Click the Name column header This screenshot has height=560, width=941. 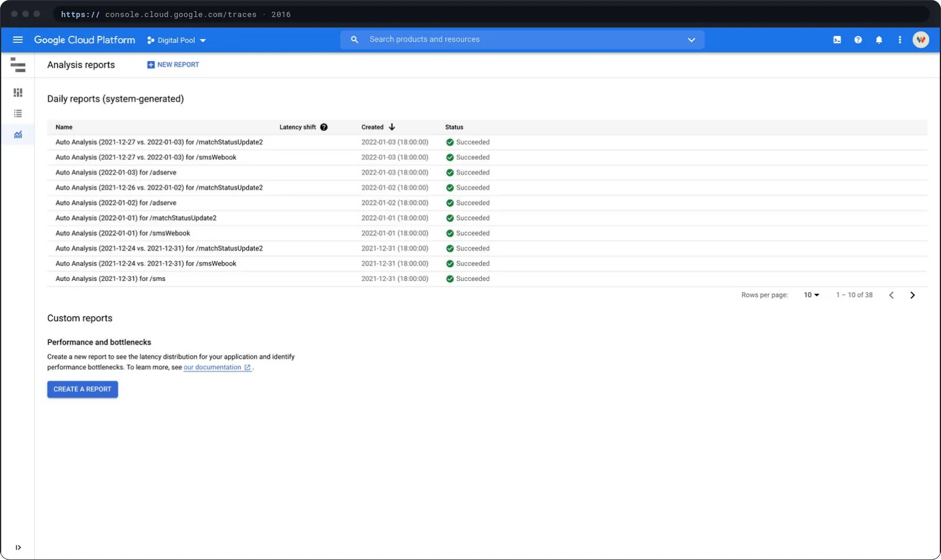point(64,127)
